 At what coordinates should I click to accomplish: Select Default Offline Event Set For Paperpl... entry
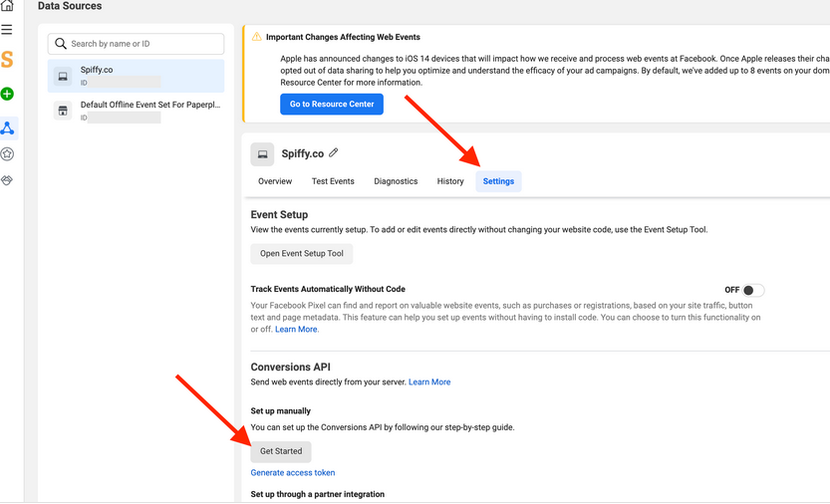[137, 111]
